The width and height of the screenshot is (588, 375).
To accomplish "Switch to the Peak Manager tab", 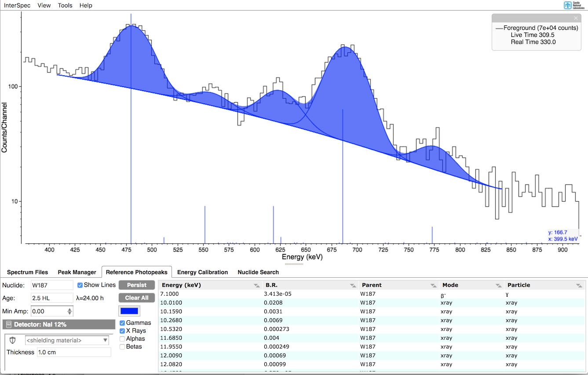I will pyautogui.click(x=77, y=272).
